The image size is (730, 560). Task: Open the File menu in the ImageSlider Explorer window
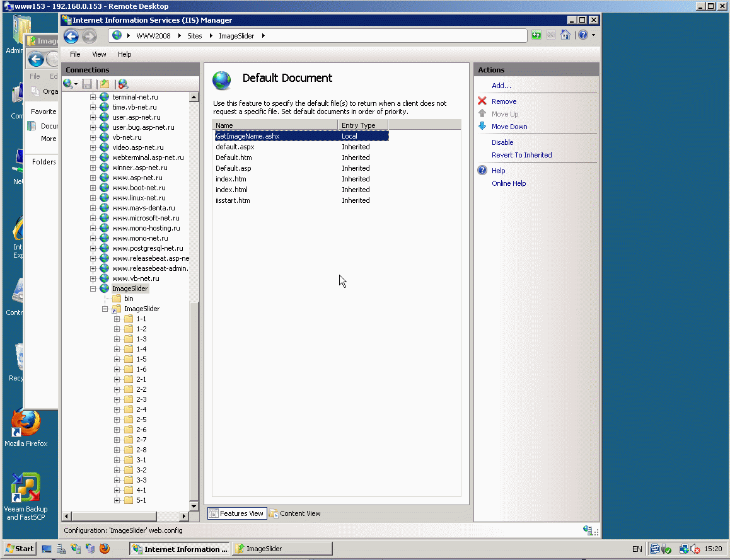click(x=35, y=76)
